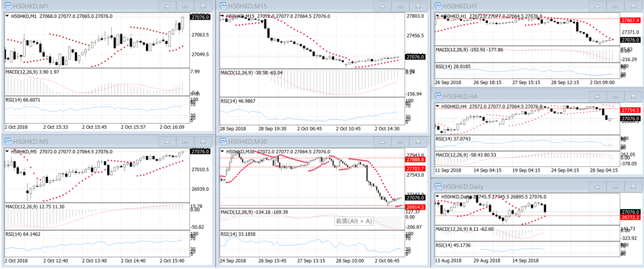644x269 pixels.
Task: Click RSI(14) 33.1858 label in M30
Action: (x=237, y=234)
